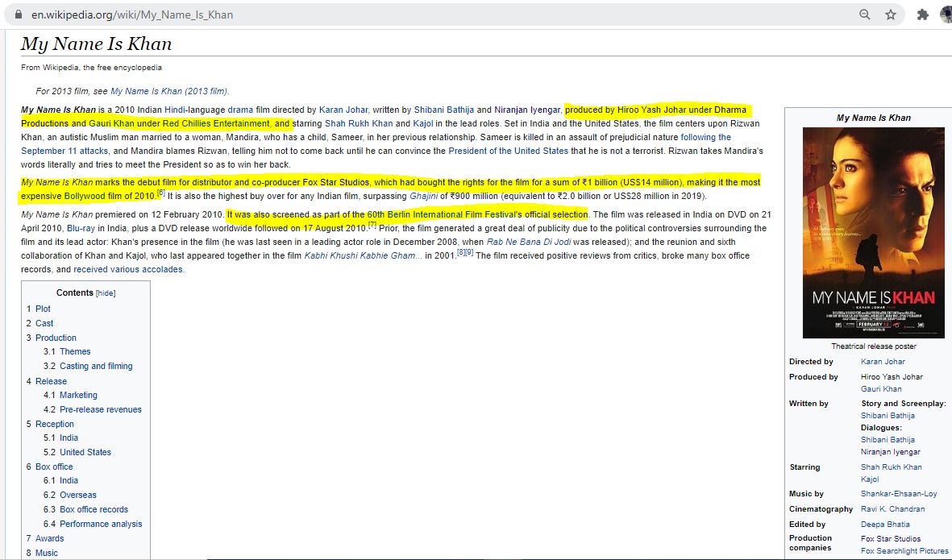Click the lock icon in the address bar

pyautogui.click(x=19, y=15)
